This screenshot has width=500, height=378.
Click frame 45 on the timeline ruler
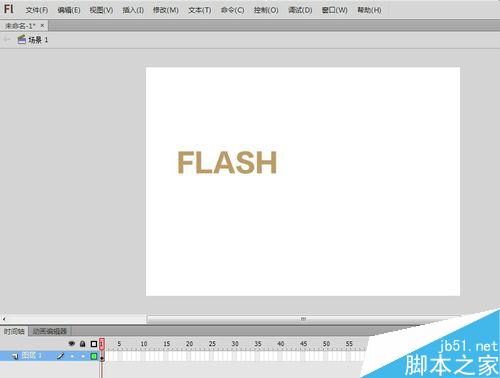coord(303,344)
